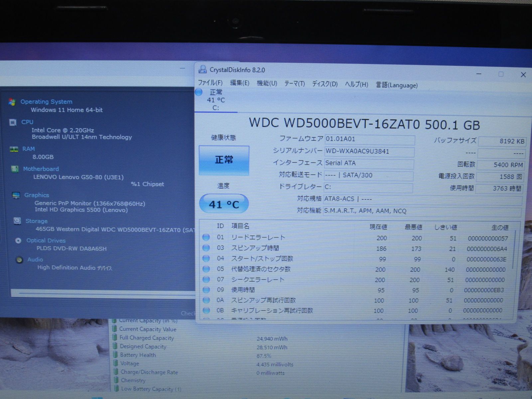
Task: Open the 言語(Language) menu
Action: tap(397, 85)
